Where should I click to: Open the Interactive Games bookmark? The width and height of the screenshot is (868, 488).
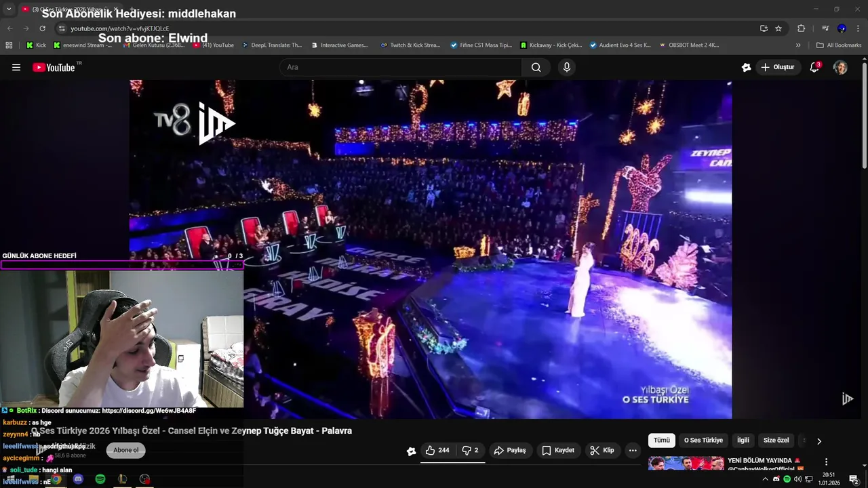[x=340, y=45]
